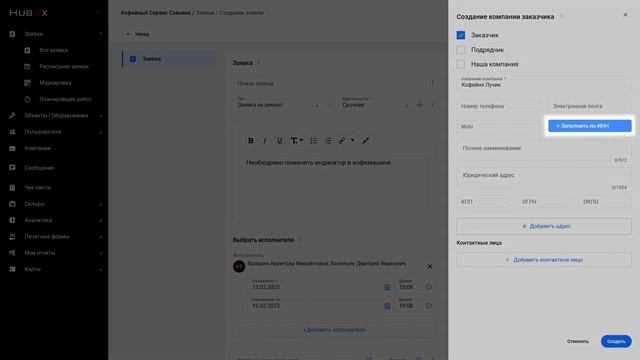The width and height of the screenshot is (640, 360).
Task: Click the Компании briefcase icon
Action: tap(12, 148)
